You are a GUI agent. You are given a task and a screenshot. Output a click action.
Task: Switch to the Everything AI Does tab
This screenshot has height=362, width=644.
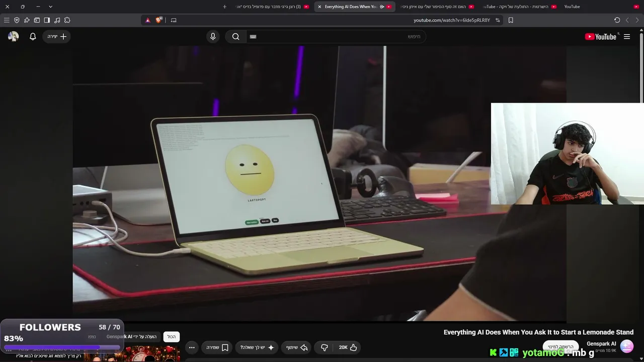[355, 7]
